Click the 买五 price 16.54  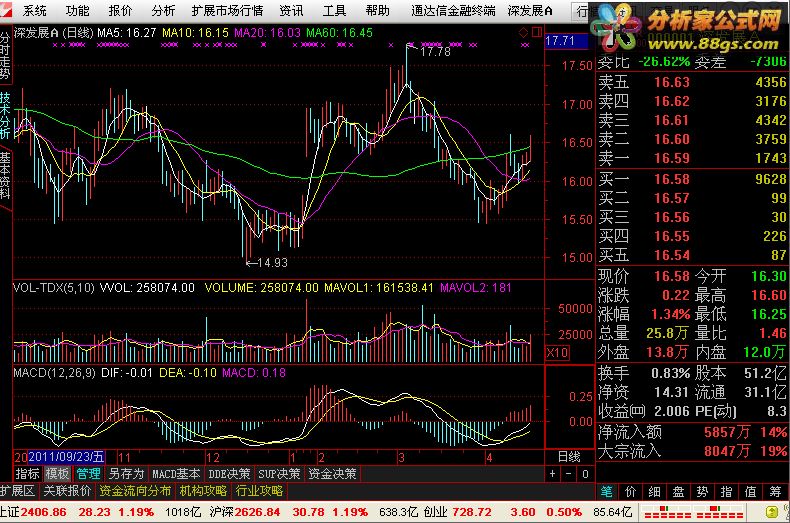click(672, 255)
